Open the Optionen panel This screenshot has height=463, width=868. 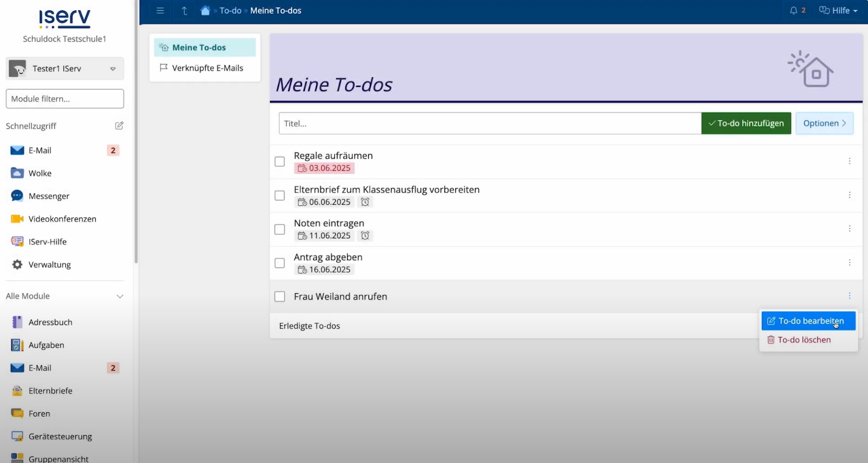[824, 123]
